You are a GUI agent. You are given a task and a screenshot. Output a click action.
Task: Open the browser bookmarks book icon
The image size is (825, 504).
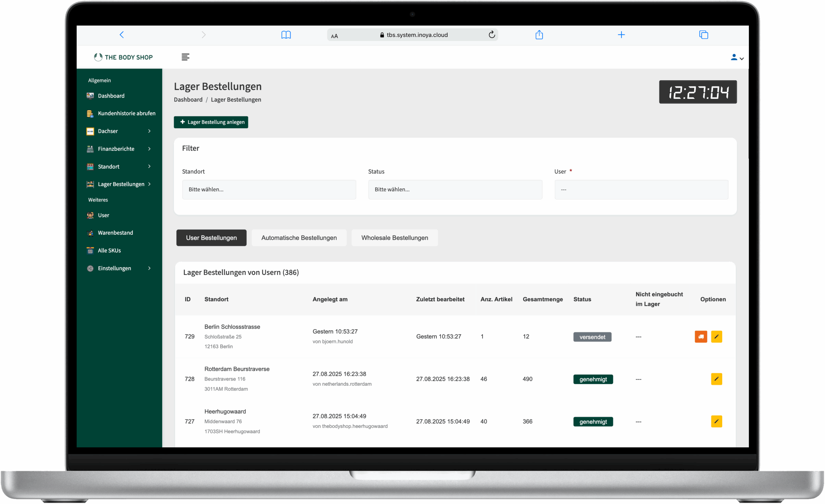pyautogui.click(x=286, y=34)
